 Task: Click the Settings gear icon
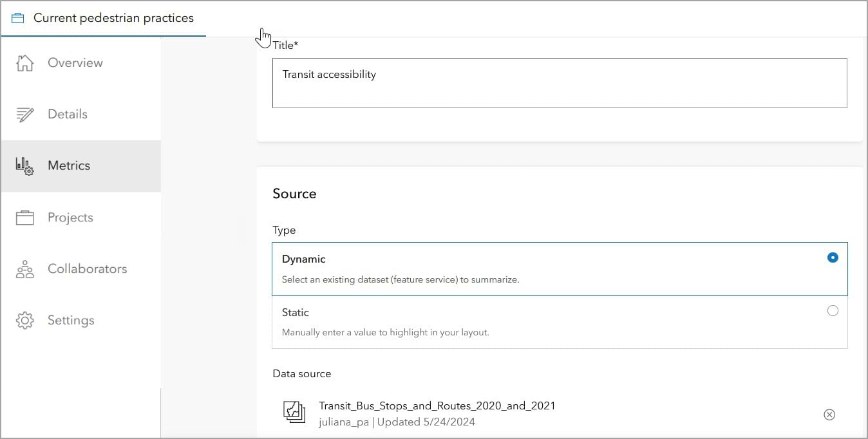pos(24,321)
